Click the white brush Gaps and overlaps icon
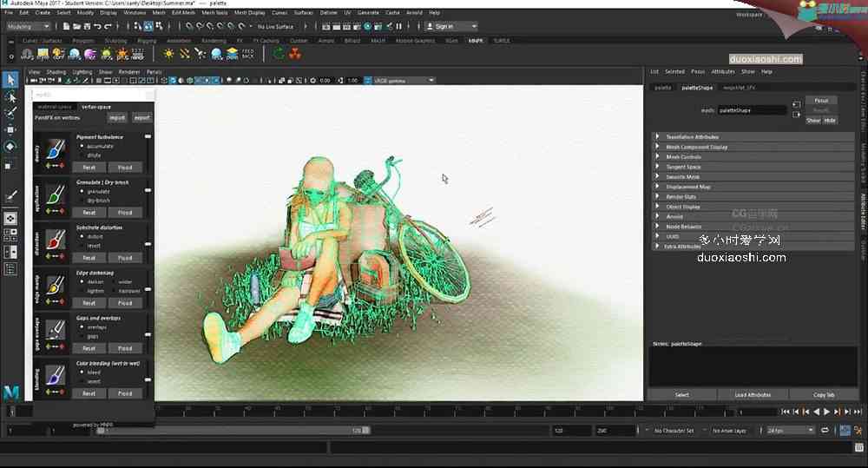Viewport: 868px width, 468px height. click(55, 330)
